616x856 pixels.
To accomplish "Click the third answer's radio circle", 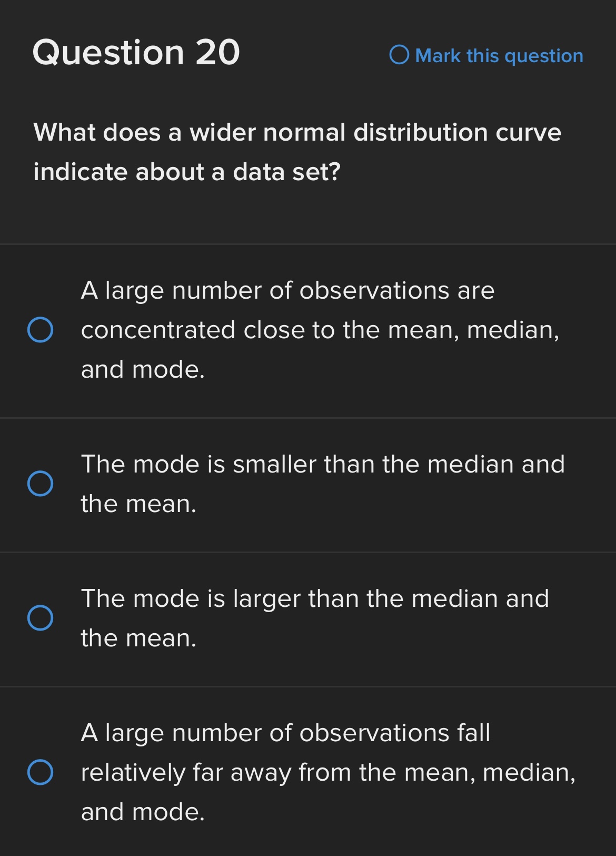I will click(42, 617).
